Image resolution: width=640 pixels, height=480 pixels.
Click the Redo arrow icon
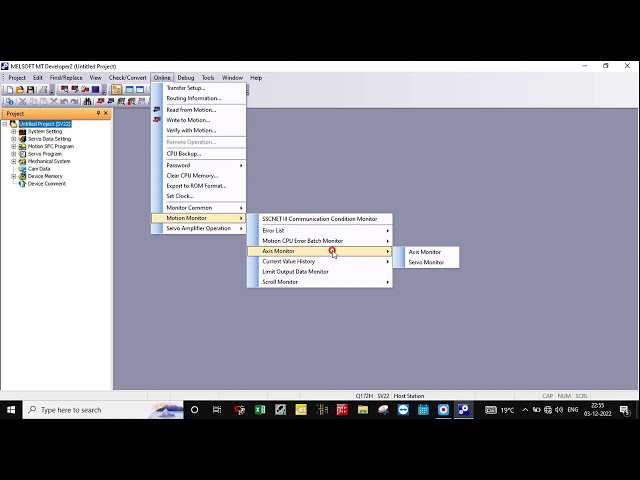click(x=74, y=101)
